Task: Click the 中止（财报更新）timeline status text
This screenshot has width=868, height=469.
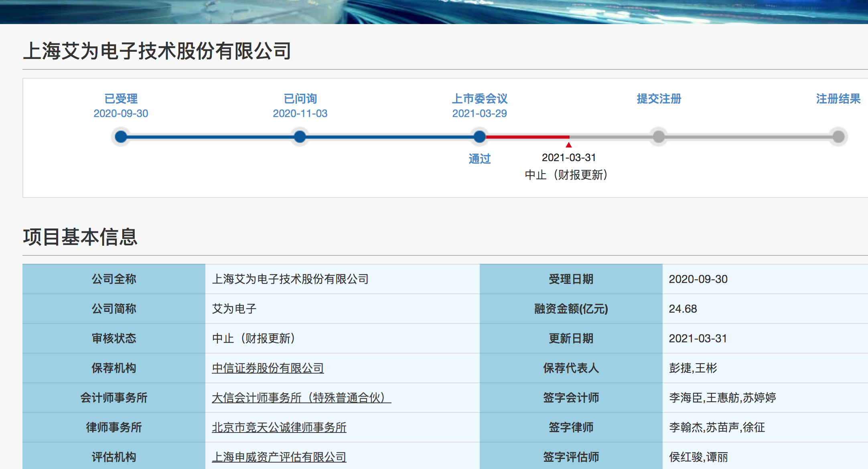Action: 566,175
